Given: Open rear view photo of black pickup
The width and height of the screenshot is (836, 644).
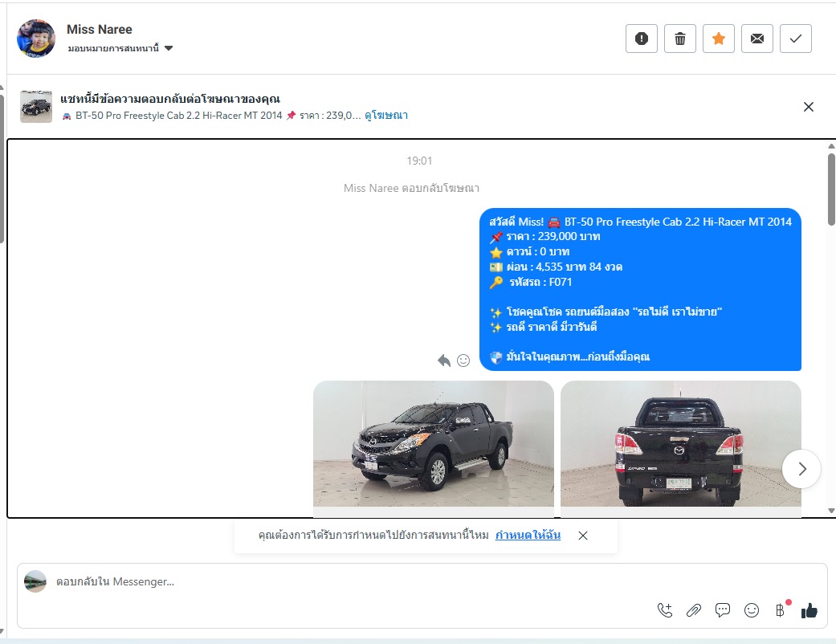Looking at the screenshot, I should tap(681, 443).
